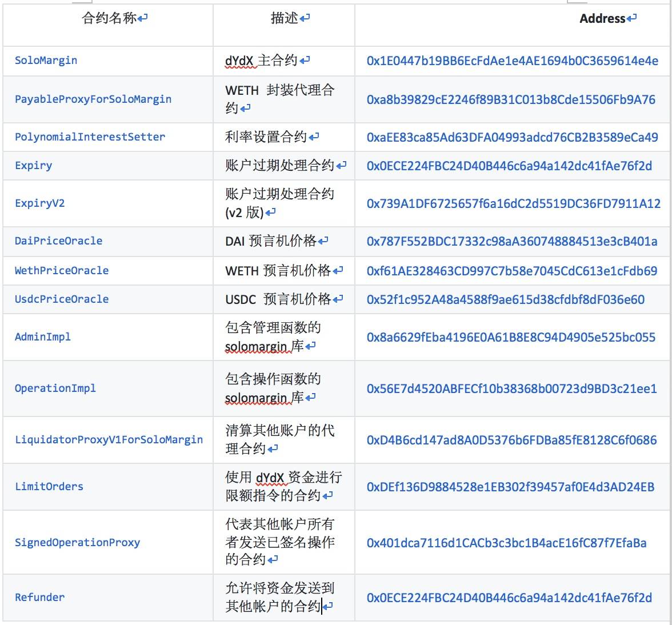Open the OperationImpl contract link
This screenshot has height=625, width=672.
coord(55,388)
